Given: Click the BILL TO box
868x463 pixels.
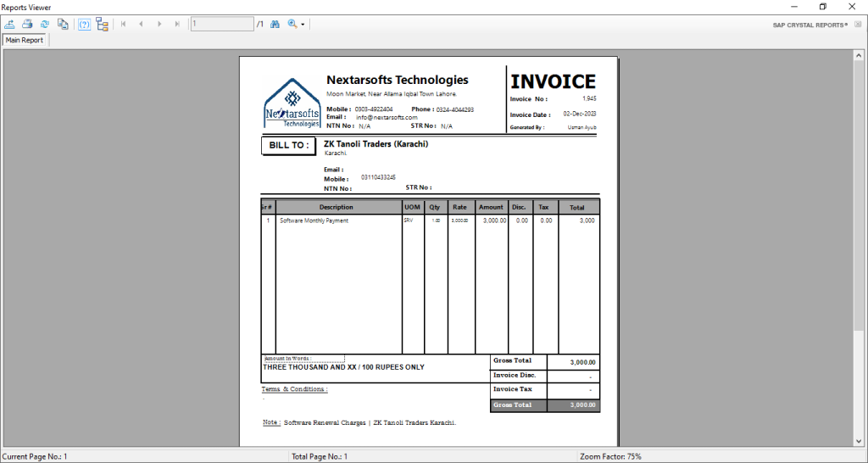Looking at the screenshot, I should 288,146.
